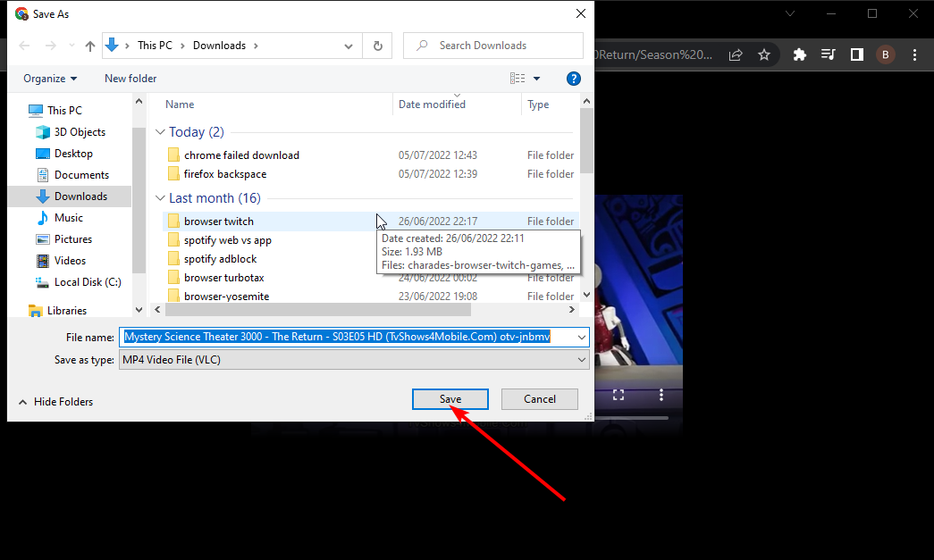Open Music in navigation pane

click(69, 218)
